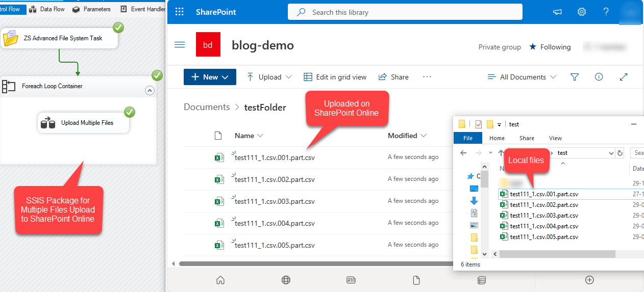Switch to the Data Flow tab in SSIS
This screenshot has width=644, height=292.
[x=46, y=9]
